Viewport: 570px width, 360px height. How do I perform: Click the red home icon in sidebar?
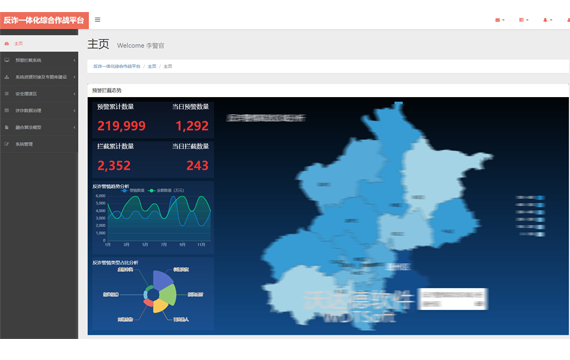click(x=7, y=44)
